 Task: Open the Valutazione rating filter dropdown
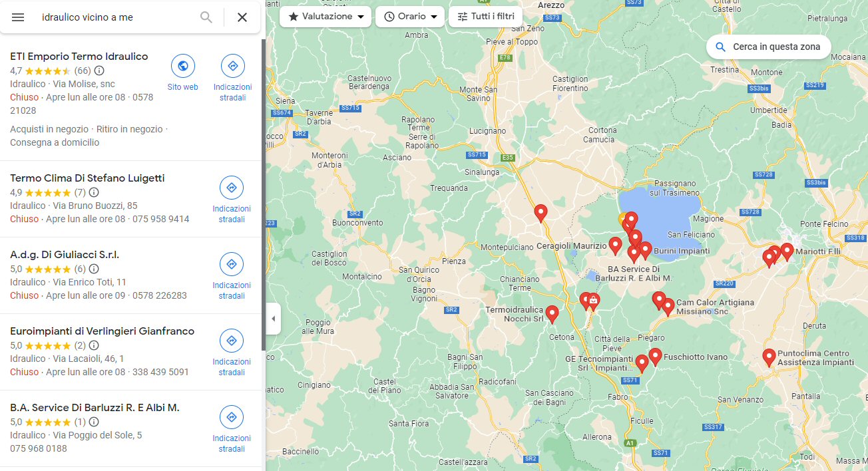tap(325, 17)
